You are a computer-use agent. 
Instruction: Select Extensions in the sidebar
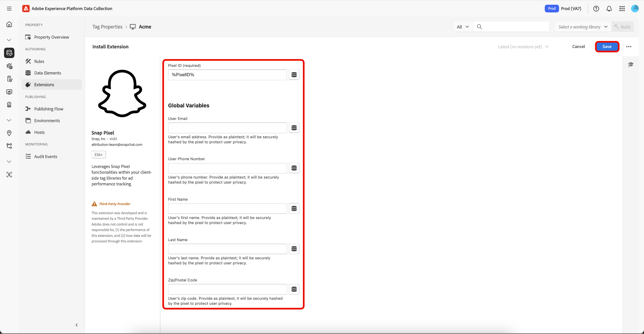[x=52, y=85]
